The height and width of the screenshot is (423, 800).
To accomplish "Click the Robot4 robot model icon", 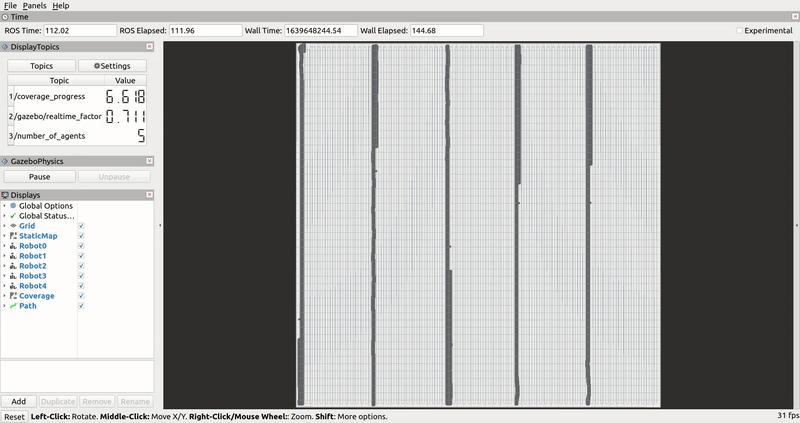I will pyautogui.click(x=13, y=286).
